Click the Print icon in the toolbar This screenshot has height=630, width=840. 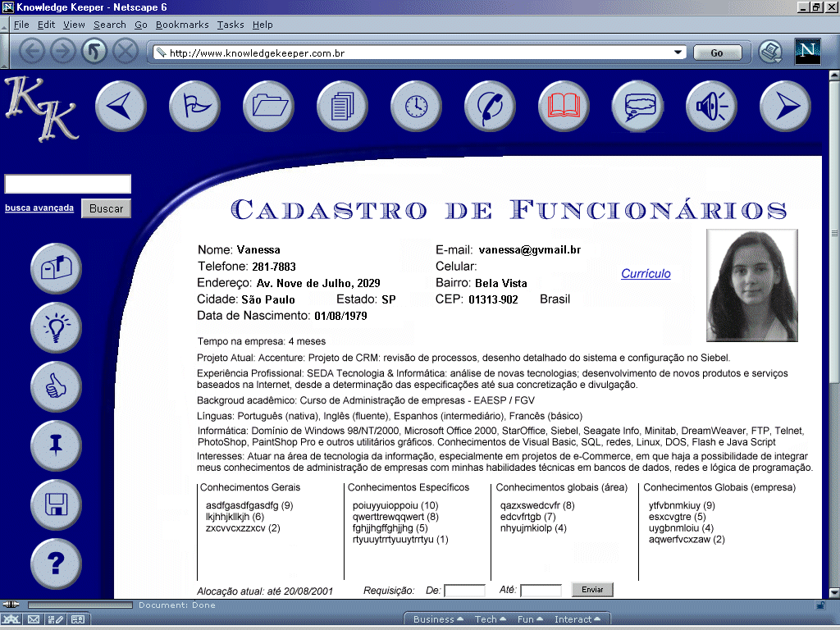click(x=771, y=52)
